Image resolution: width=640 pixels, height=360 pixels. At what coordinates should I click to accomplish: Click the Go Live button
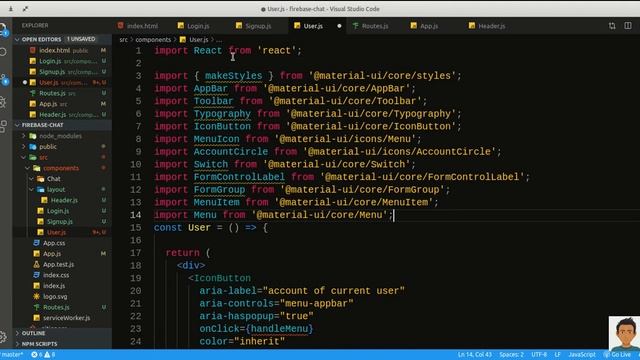click(618, 355)
